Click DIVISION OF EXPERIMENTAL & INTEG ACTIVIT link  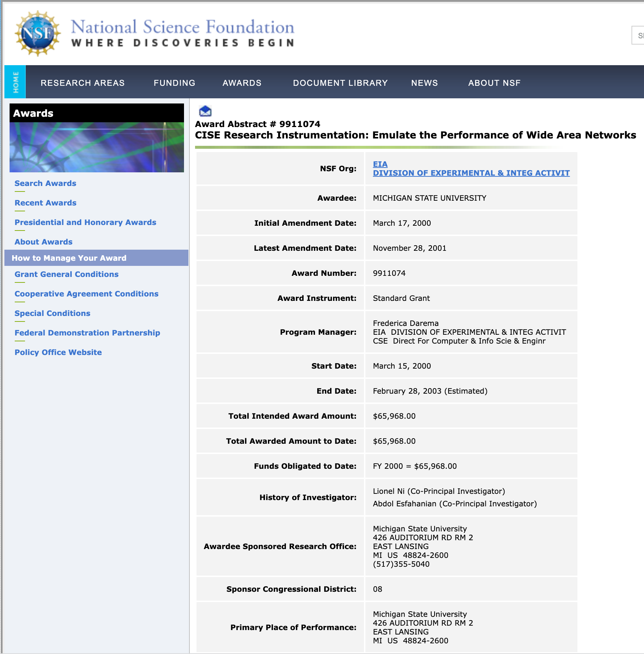[x=471, y=173]
